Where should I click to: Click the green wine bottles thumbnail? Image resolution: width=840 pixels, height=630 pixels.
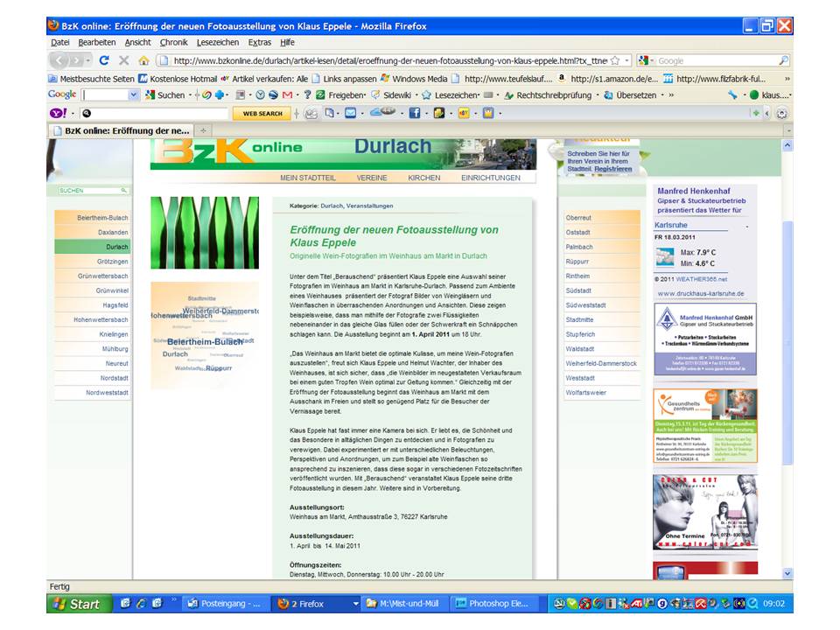point(205,233)
